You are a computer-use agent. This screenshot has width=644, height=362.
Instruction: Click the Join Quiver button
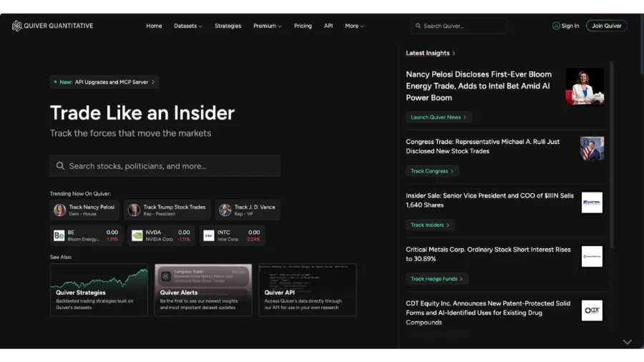pos(606,26)
